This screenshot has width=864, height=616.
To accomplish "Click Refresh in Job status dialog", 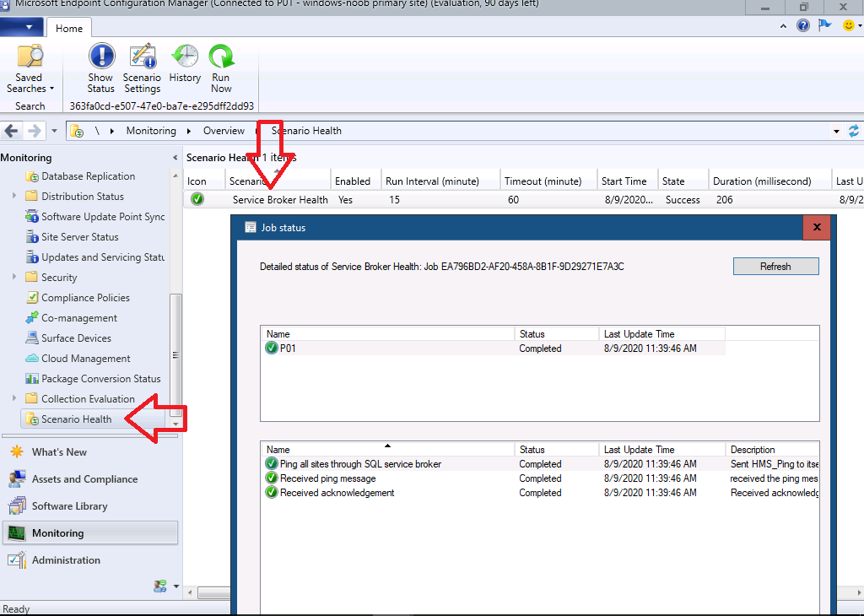I will pyautogui.click(x=775, y=267).
